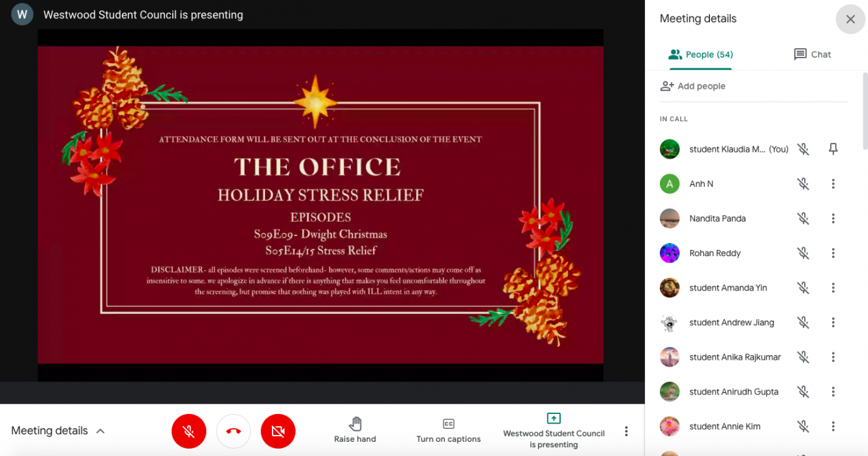Image resolution: width=868 pixels, height=456 pixels.
Task: Expand Meeting details in the bottom bar
Action: [x=58, y=431]
